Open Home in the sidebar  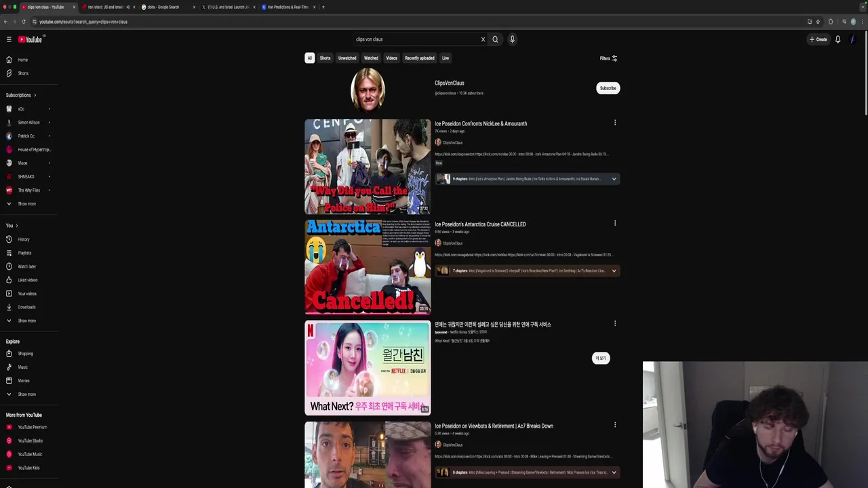coord(22,60)
